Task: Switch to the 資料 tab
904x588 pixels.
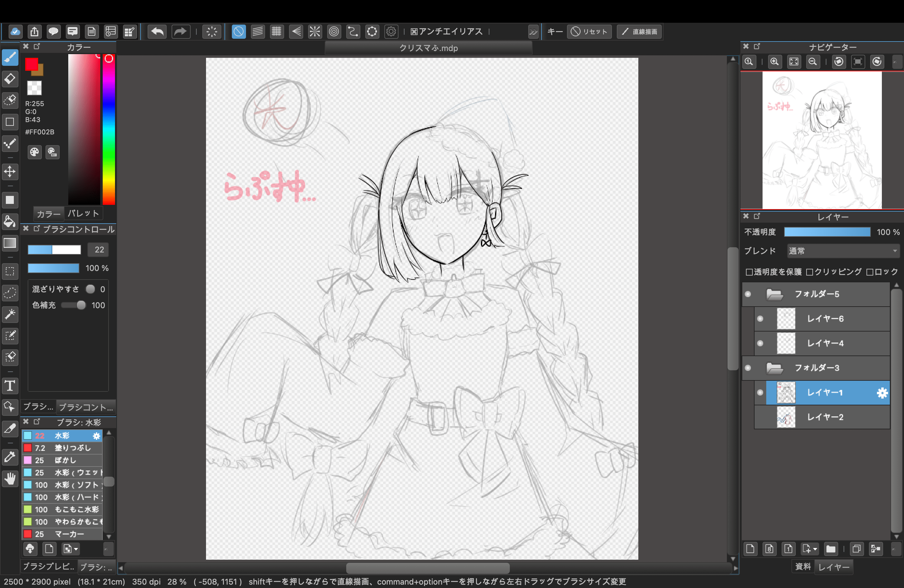Action: click(803, 567)
